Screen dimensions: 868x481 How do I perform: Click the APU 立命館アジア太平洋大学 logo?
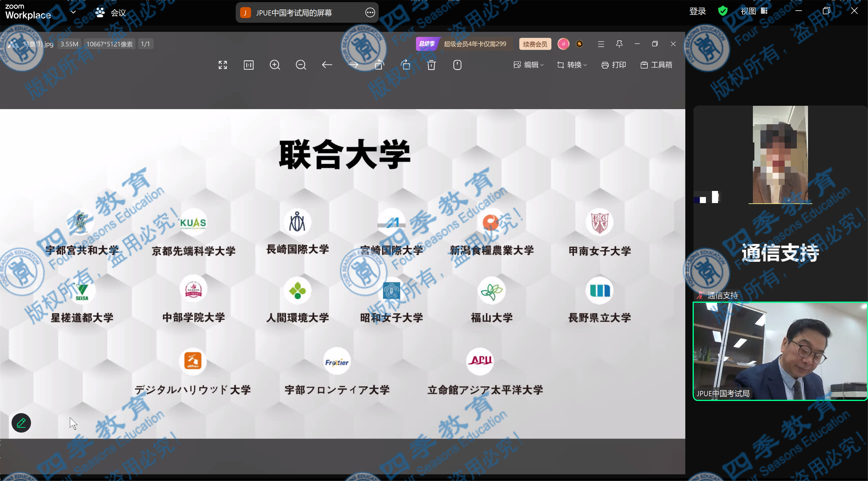click(480, 361)
